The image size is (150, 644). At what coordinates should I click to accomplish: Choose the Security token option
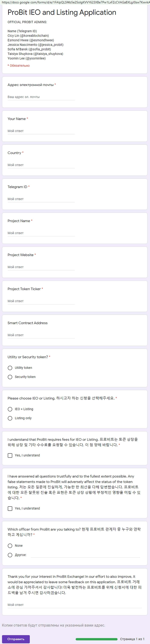coord(10,377)
